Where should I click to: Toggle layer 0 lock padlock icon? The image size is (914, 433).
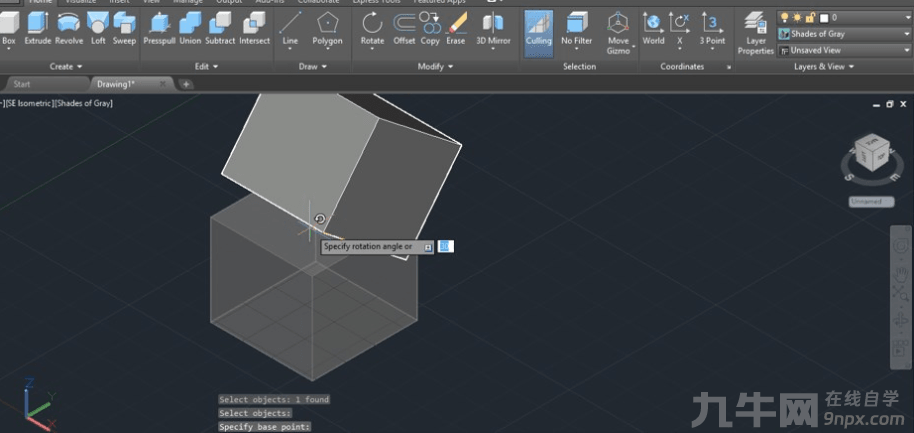pos(810,18)
